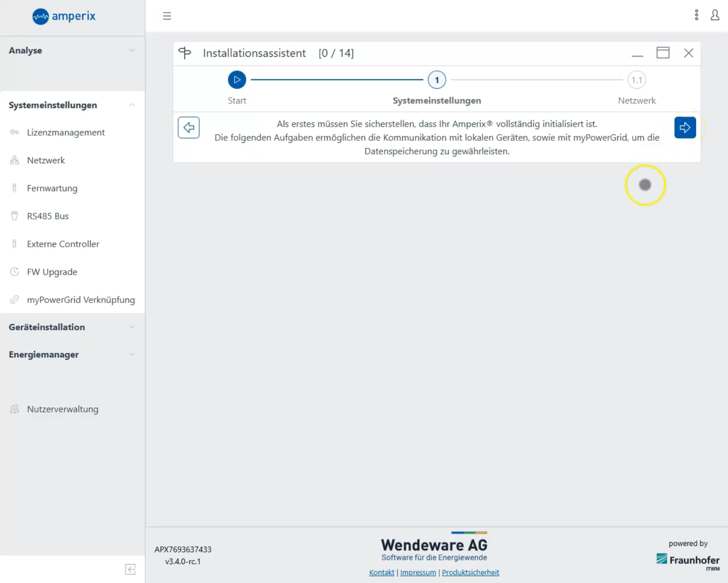The image size is (728, 583).
Task: Click the Netzwerk topology icon
Action: click(x=15, y=160)
